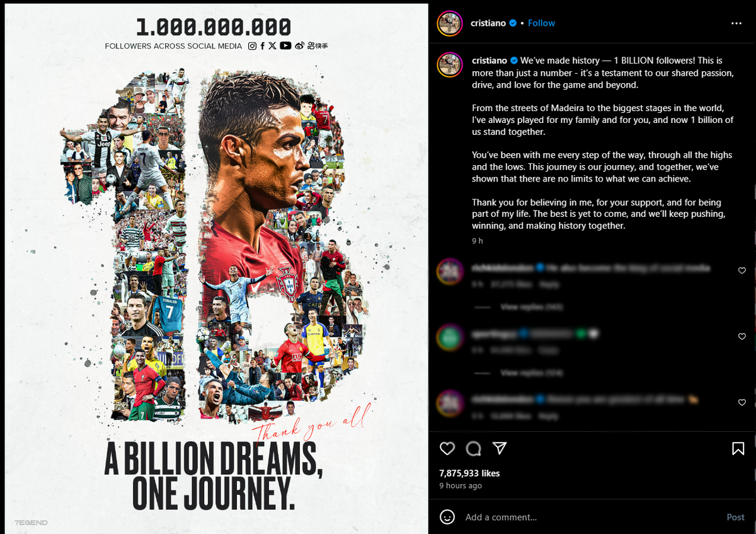Share the post via paper plane icon
Viewport: 756px width, 534px height.
tap(500, 448)
